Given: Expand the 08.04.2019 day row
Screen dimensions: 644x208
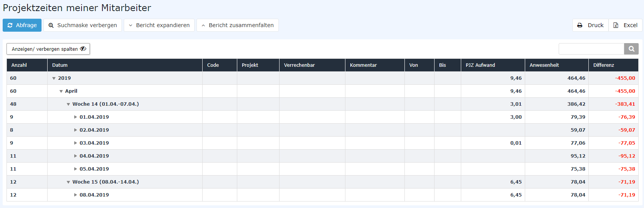Looking at the screenshot, I should [x=75, y=195].
